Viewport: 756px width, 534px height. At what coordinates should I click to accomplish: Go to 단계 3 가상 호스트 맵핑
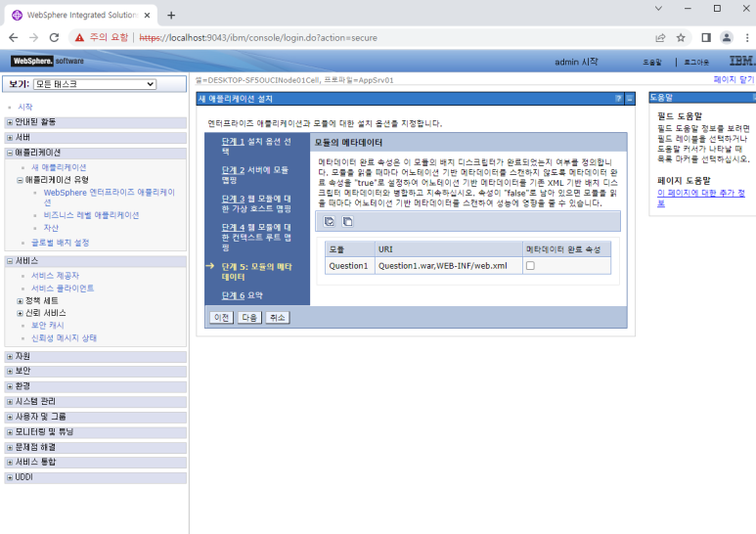coord(233,199)
